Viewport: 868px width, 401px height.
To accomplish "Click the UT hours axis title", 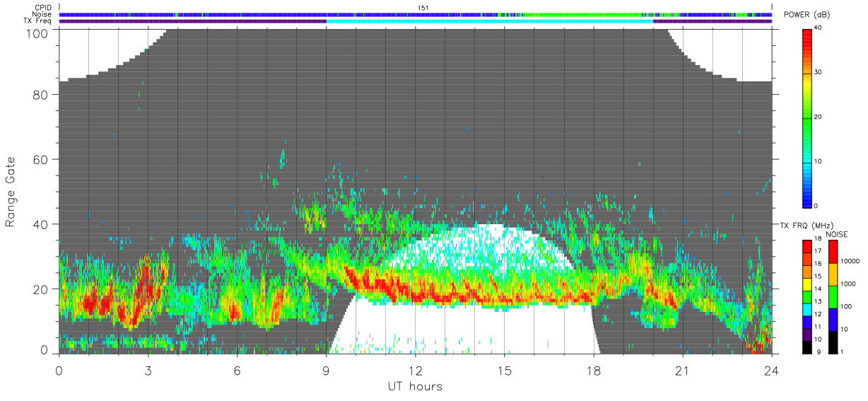I will pos(415,386).
